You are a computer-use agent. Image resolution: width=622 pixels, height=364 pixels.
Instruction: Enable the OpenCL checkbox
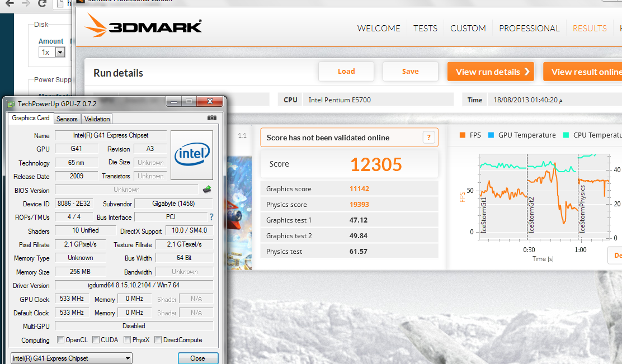[61, 340]
